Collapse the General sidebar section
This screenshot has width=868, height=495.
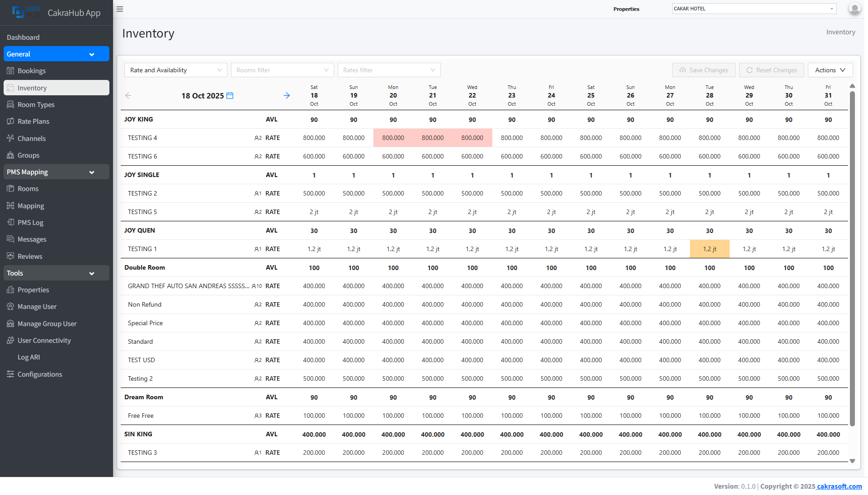pos(56,54)
